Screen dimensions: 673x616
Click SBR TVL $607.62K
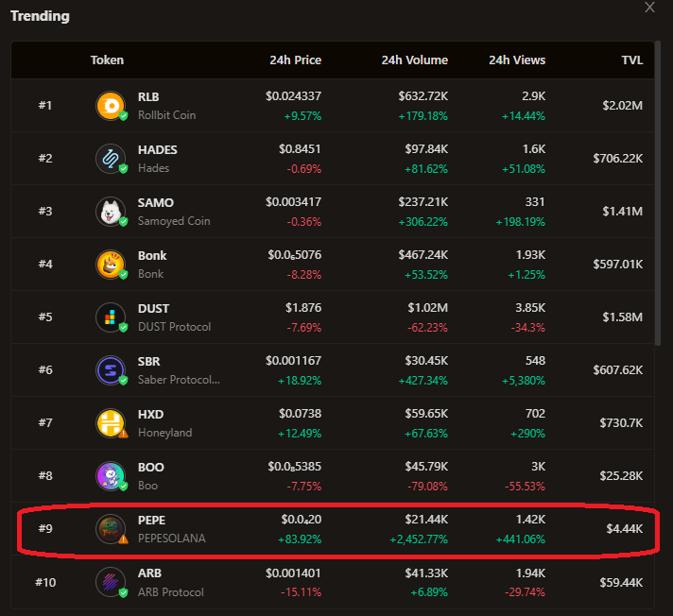[x=618, y=369]
